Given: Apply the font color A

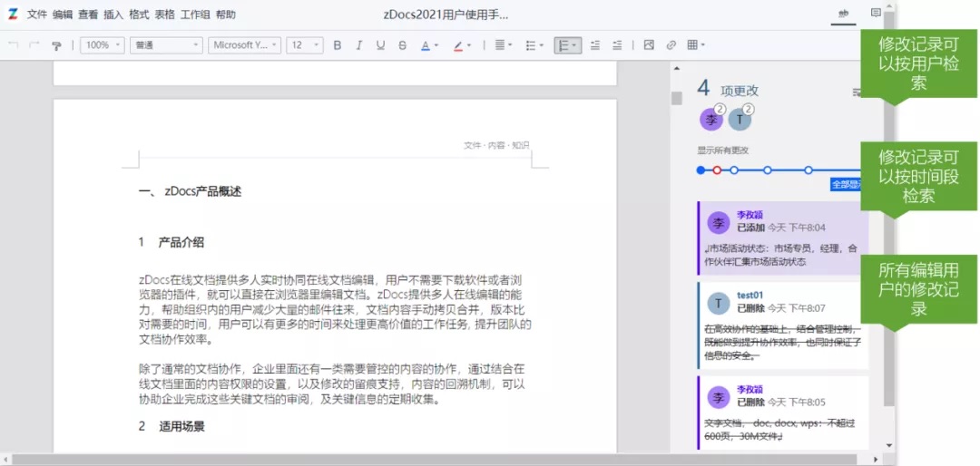Looking at the screenshot, I should 426,45.
